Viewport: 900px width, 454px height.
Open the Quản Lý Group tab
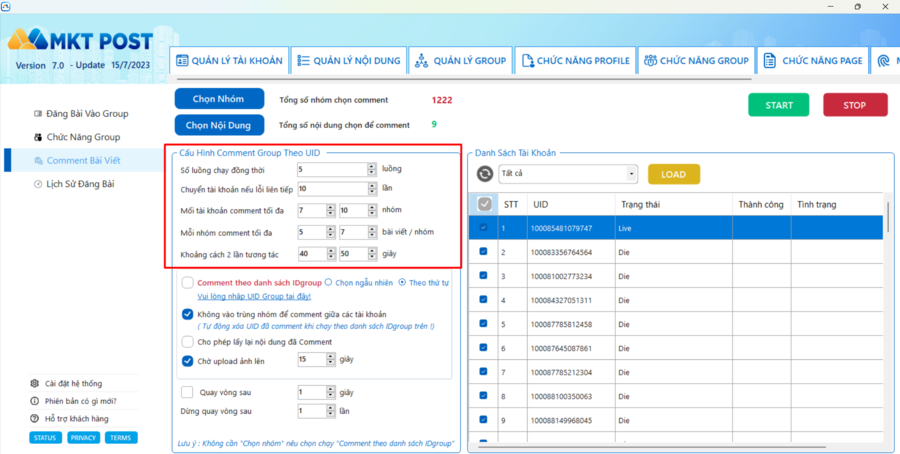461,60
